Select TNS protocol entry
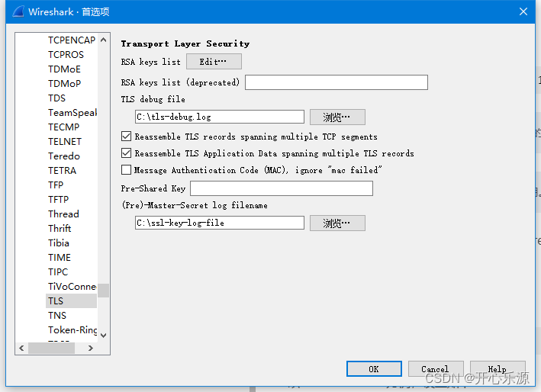Viewport: 541px width, 392px height. pos(57,316)
